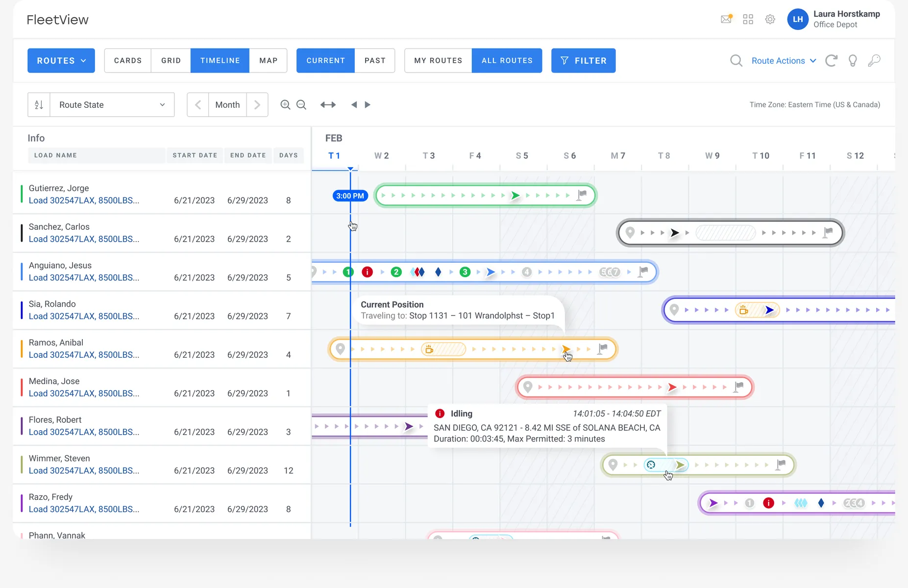The image size is (908, 588).
Task: Select the T 1 day header
Action: 334,156
